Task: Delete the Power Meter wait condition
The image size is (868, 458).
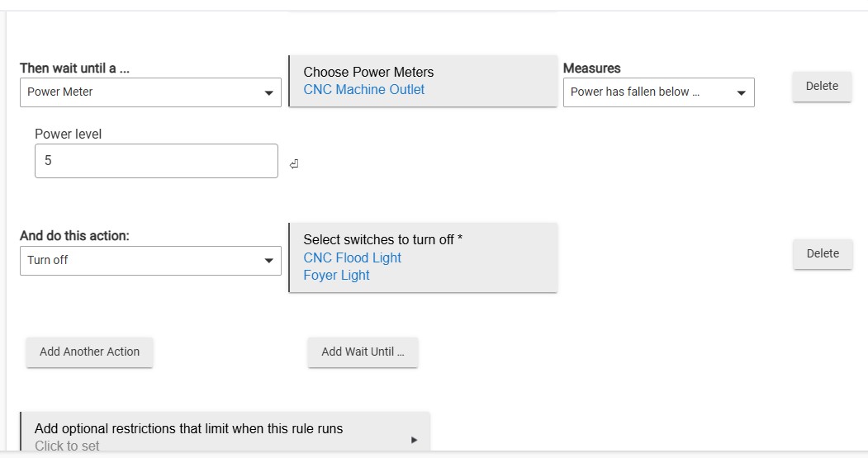Action: [x=822, y=86]
